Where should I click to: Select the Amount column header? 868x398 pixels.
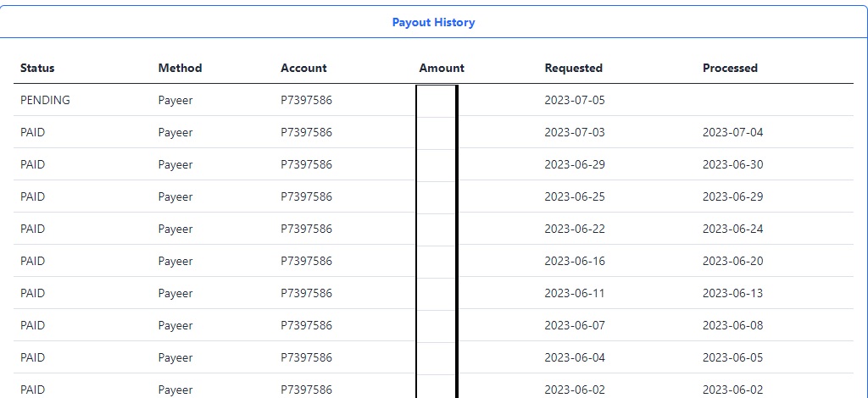tap(442, 68)
